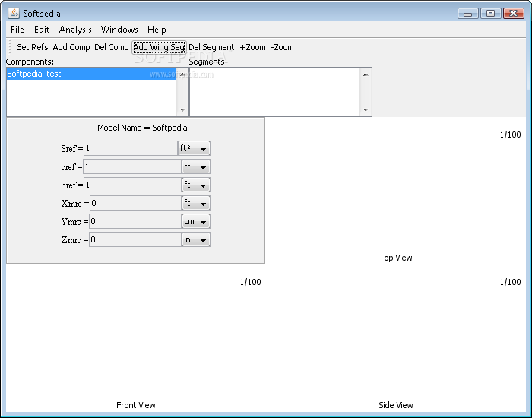
Task: Click the cref value field
Action: [x=132, y=166]
